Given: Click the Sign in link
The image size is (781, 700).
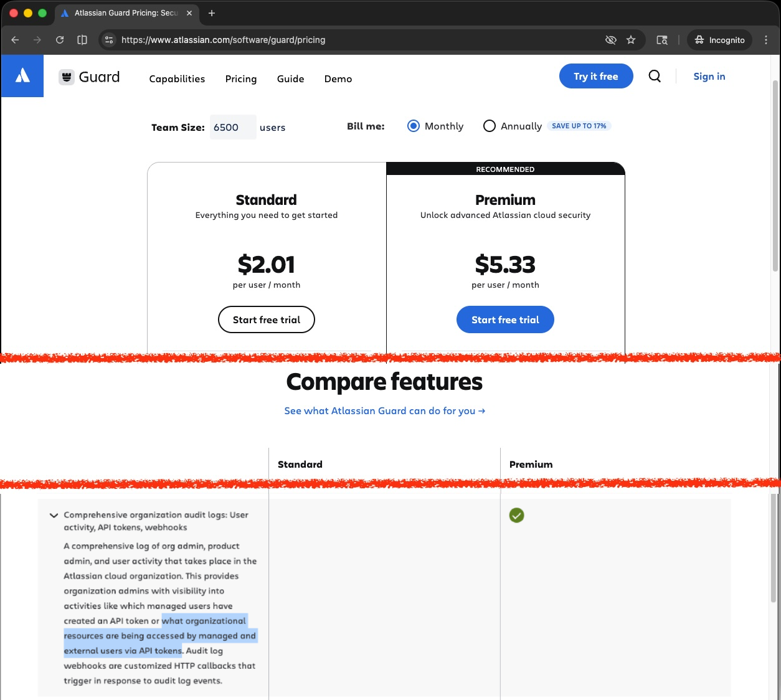Looking at the screenshot, I should pos(709,76).
